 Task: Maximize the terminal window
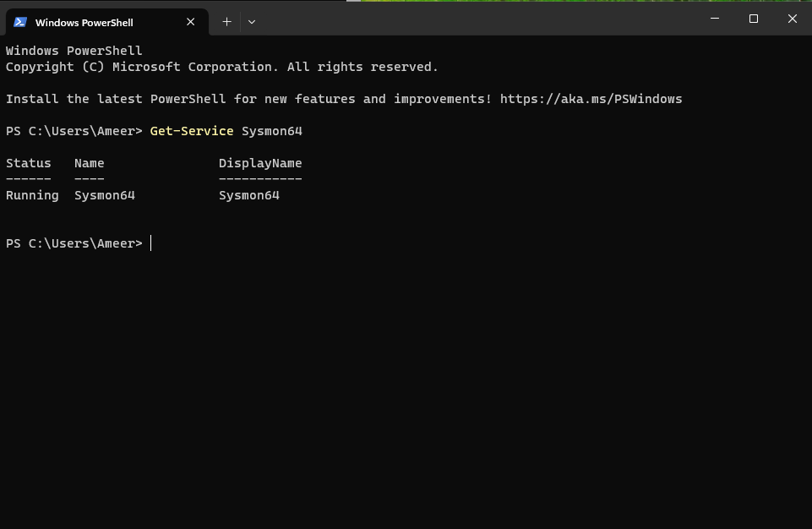tap(754, 19)
